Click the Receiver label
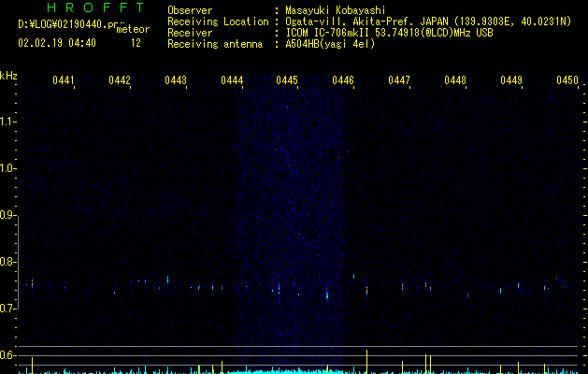This screenshot has height=374, width=588. [x=190, y=33]
